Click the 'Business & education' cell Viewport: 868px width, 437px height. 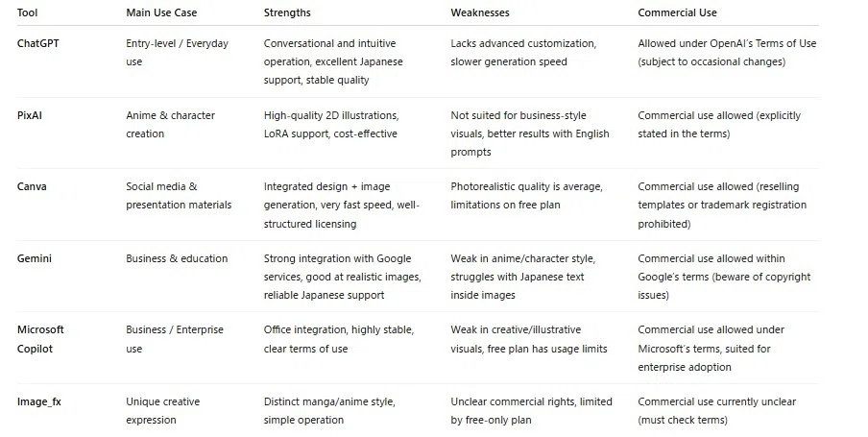(x=177, y=258)
